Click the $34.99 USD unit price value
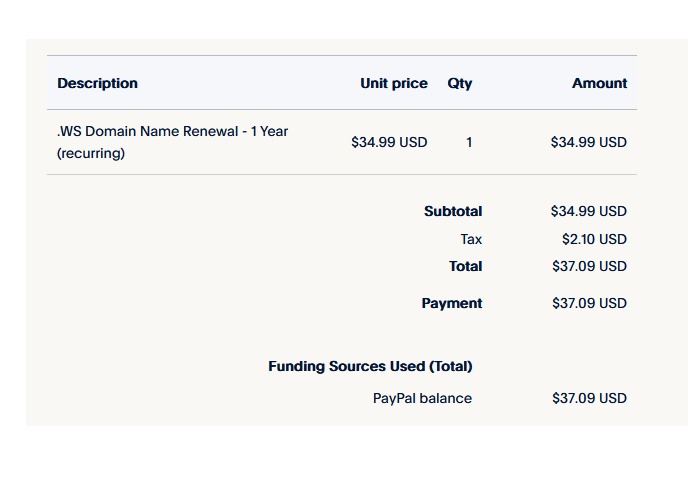 pos(389,142)
